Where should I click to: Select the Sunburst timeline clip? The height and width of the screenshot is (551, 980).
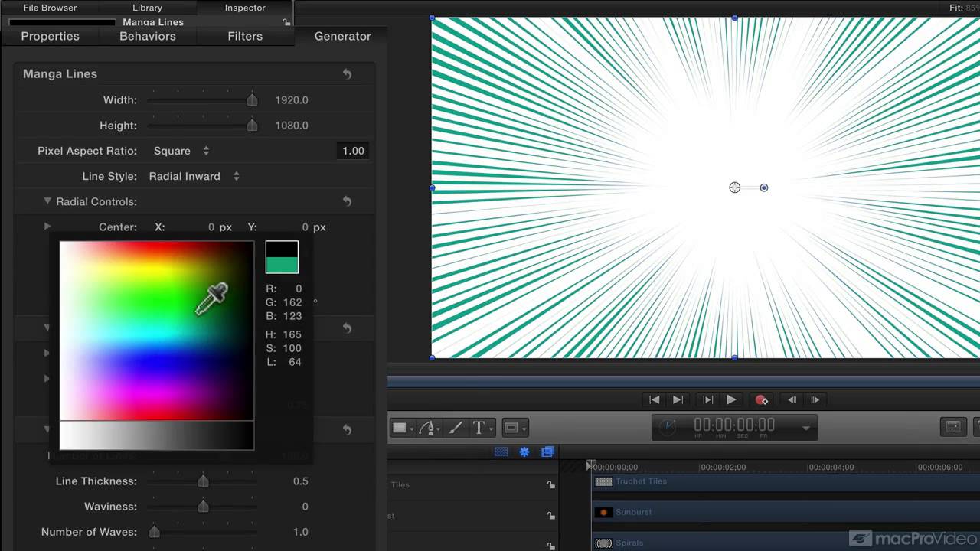pos(786,512)
